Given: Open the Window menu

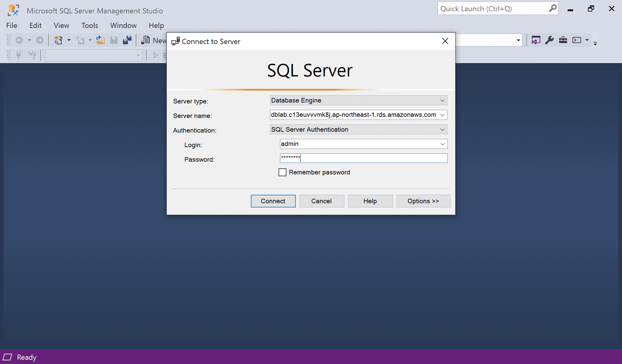Looking at the screenshot, I should click(123, 25).
